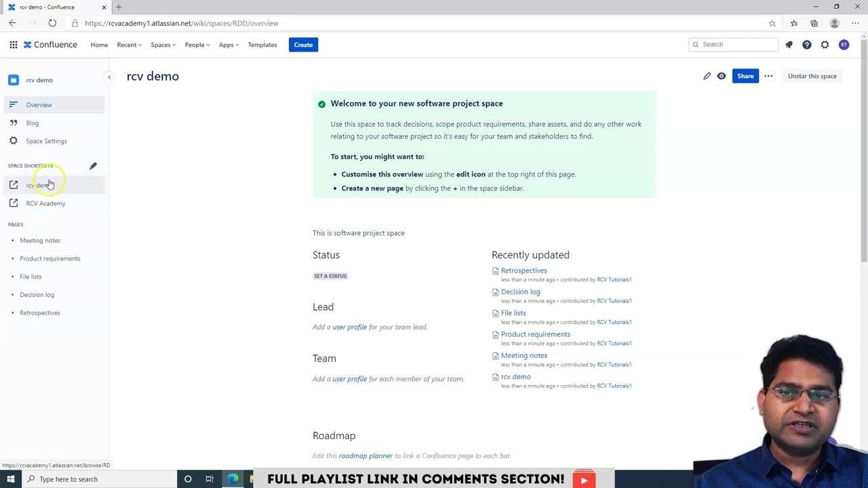Click the rcv demo space icon
868x488 pixels.
(14, 80)
